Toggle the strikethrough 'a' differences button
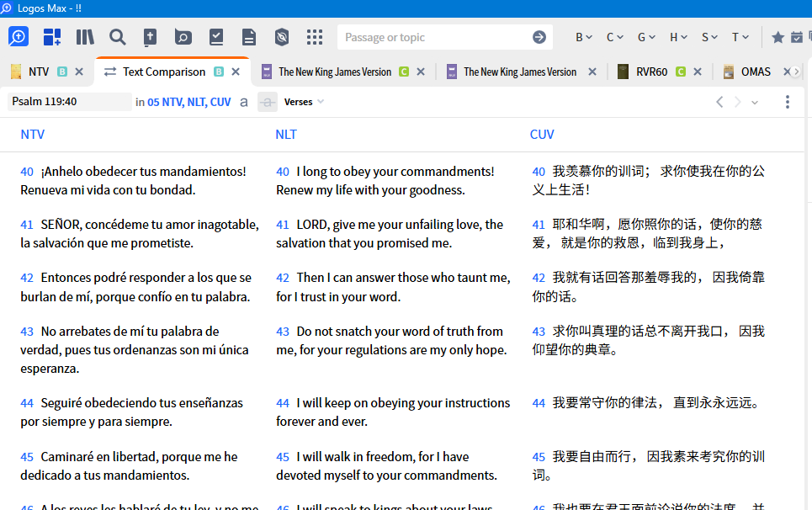Screen dimensions: 812x510 pos(268,102)
